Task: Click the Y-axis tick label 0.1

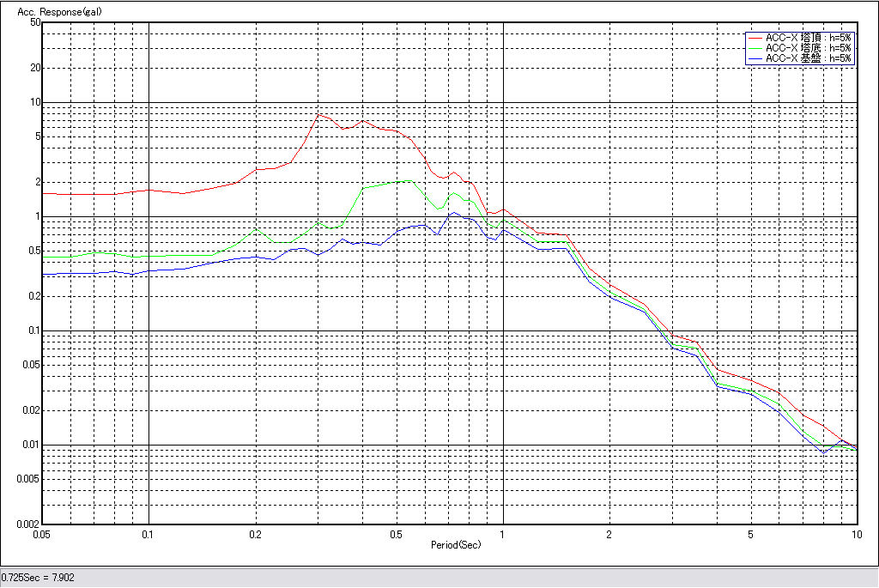Action: 34,330
